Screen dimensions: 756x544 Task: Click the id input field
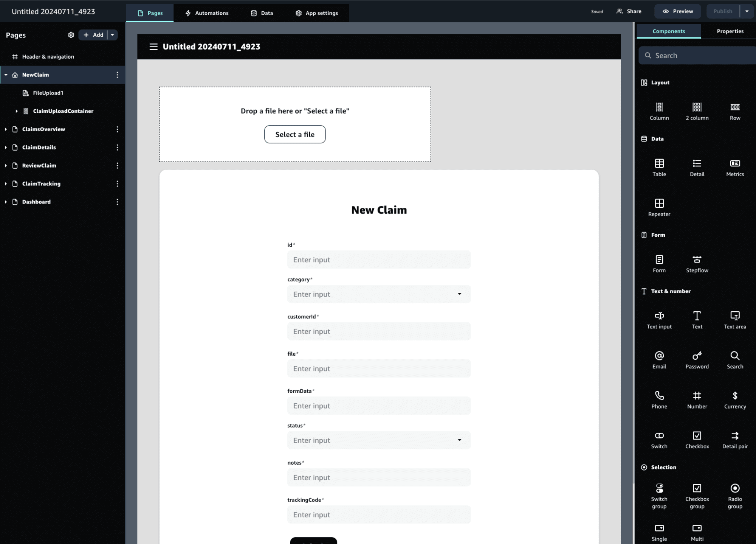tap(379, 260)
